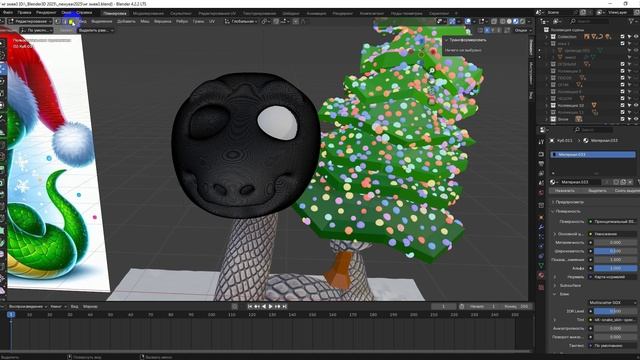Open the orange Object properties tab
Image resolution: width=640 pixels, height=360 pixels.
click(541, 217)
